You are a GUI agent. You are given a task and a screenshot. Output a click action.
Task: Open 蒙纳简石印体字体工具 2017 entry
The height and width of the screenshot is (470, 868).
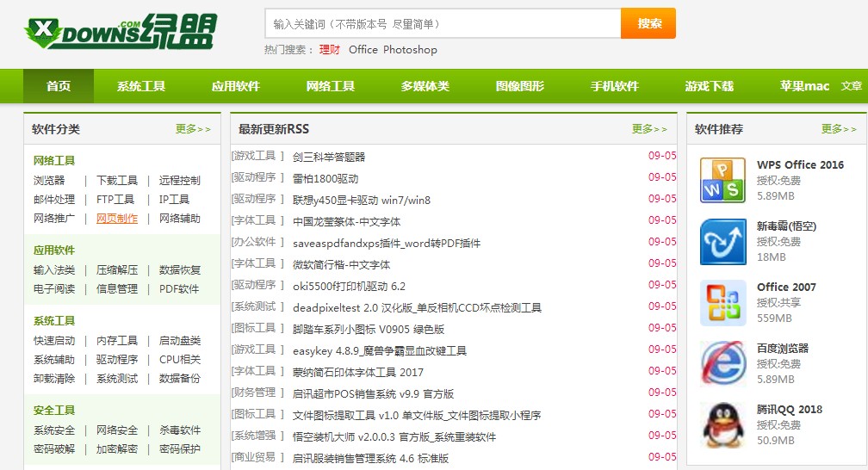click(x=358, y=373)
